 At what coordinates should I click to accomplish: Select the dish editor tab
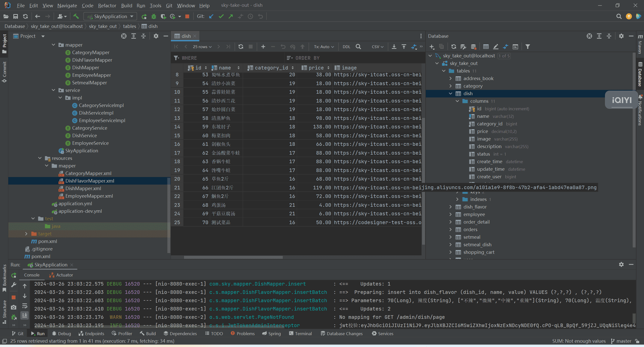pyautogui.click(x=185, y=36)
